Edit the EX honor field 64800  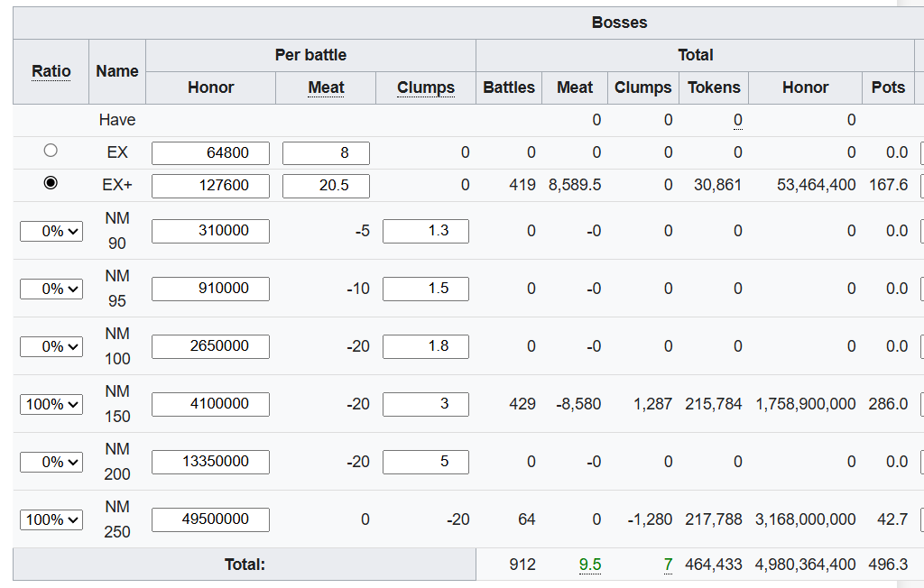[210, 153]
